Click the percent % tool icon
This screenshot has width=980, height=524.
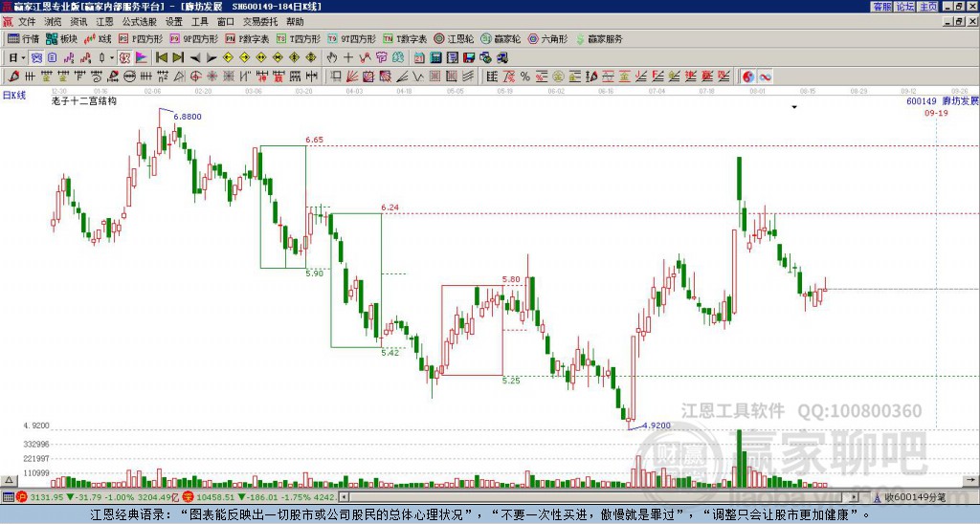pos(525,76)
